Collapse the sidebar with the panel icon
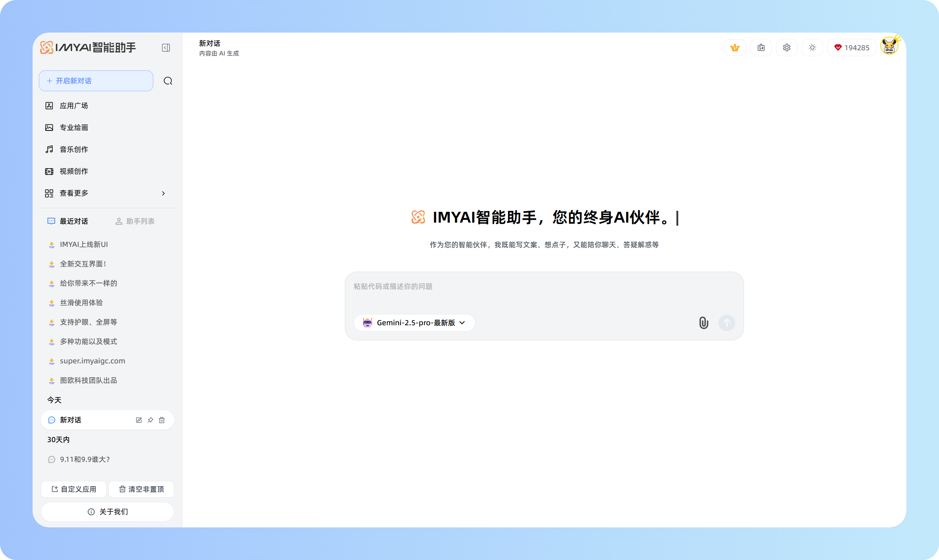This screenshot has height=560, width=939. click(166, 48)
